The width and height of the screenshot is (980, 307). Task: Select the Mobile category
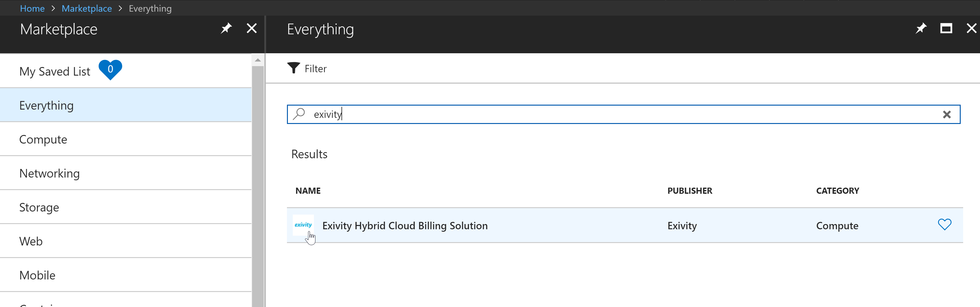[126, 275]
